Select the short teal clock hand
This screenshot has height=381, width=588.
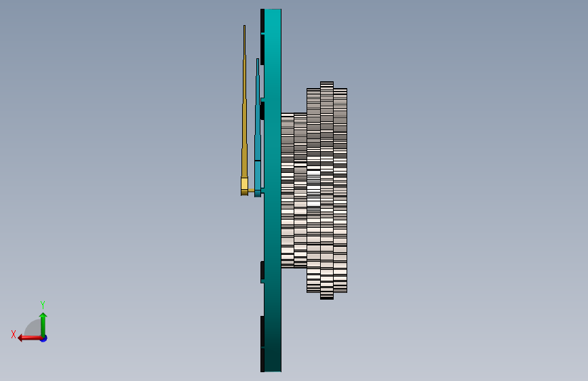click(x=258, y=129)
